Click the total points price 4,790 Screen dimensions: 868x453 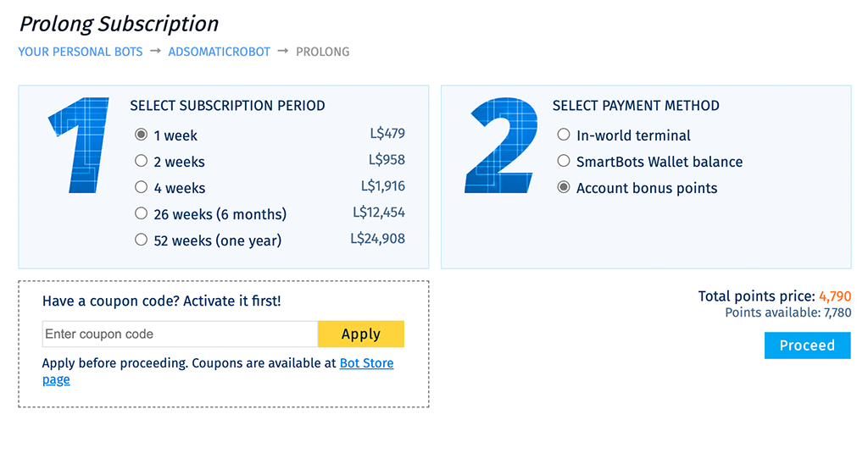(x=835, y=296)
